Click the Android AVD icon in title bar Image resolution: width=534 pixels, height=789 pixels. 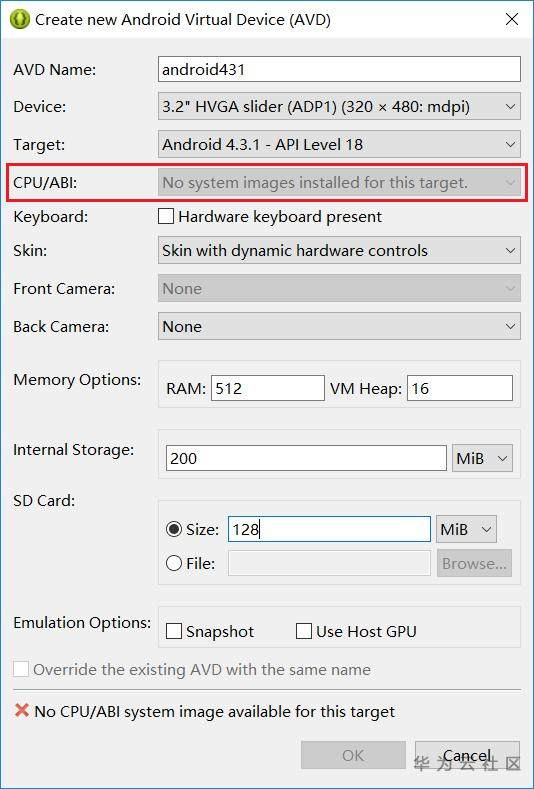[x=20, y=20]
